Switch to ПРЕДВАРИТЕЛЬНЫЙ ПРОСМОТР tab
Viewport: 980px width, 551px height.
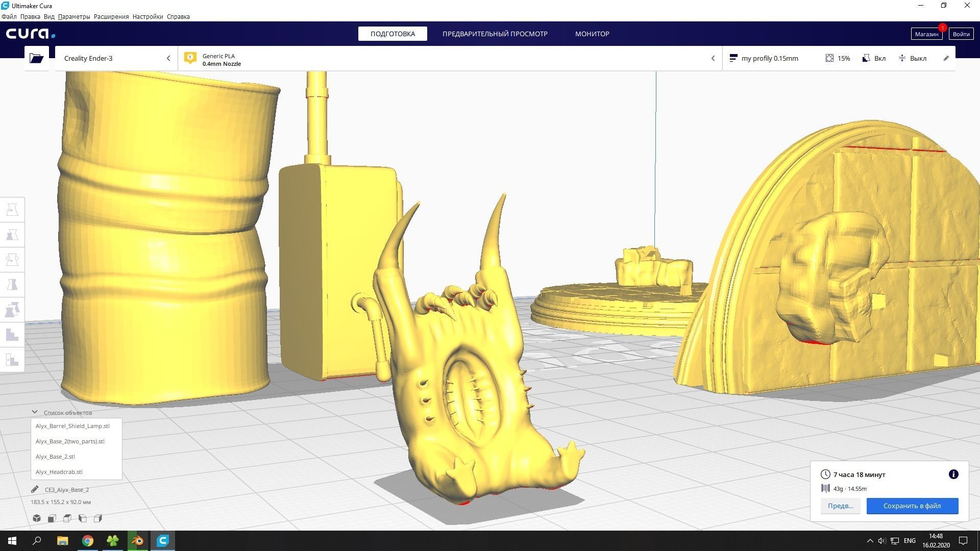point(495,34)
